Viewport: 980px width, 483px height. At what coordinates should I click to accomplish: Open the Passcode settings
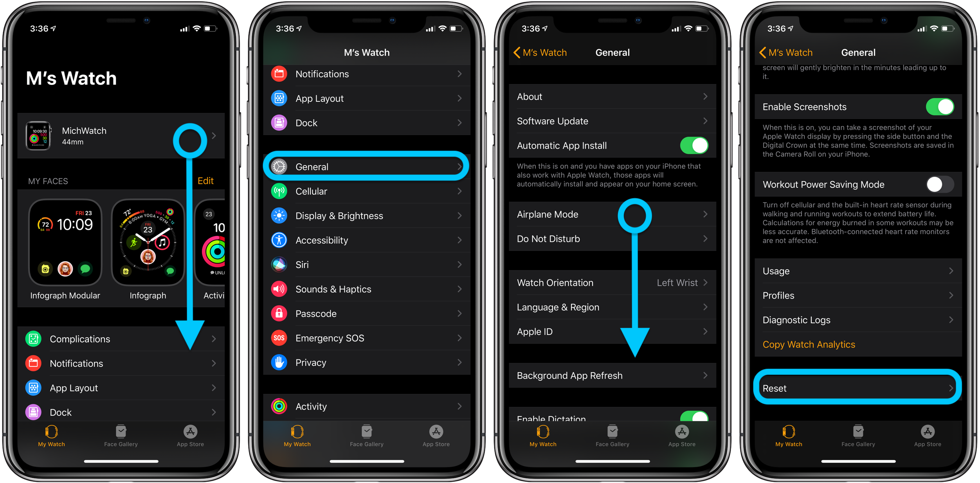click(368, 314)
